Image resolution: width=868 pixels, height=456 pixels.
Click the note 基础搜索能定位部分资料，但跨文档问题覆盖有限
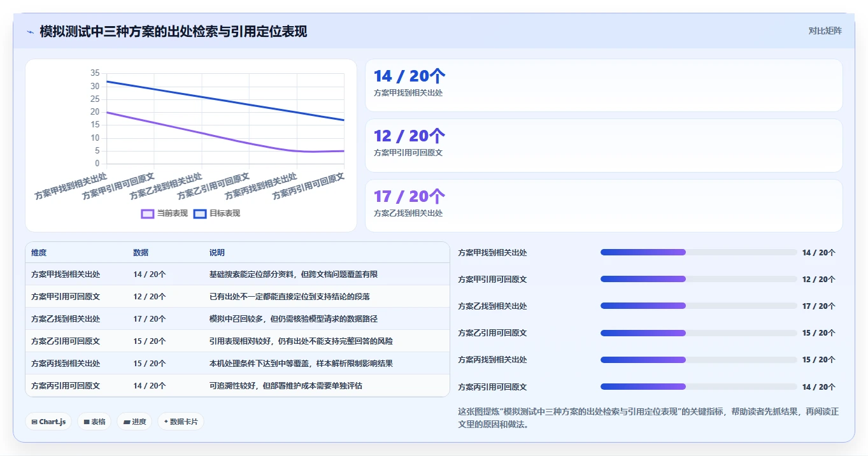click(294, 274)
